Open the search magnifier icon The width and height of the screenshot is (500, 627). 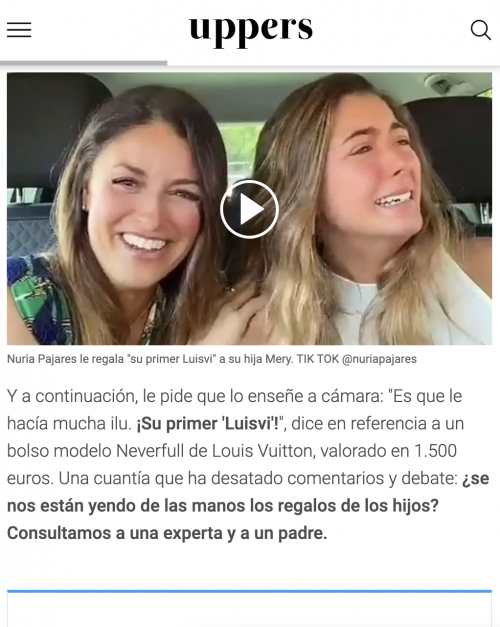coord(480,30)
